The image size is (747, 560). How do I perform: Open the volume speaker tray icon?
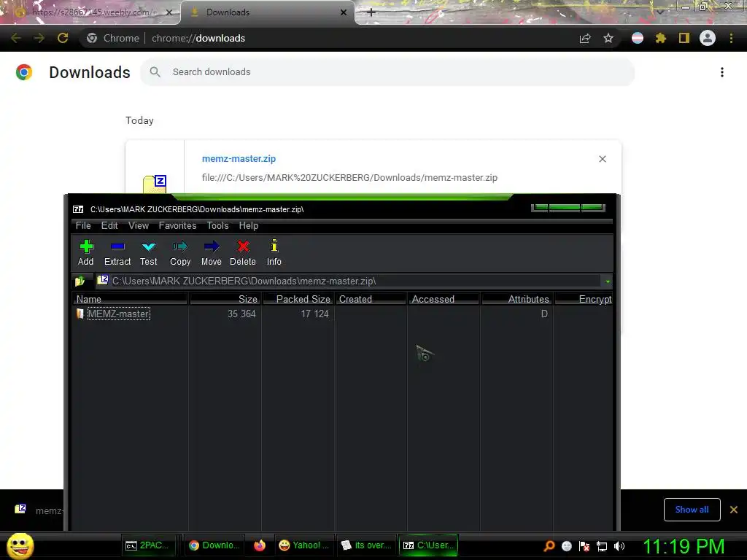(x=619, y=546)
